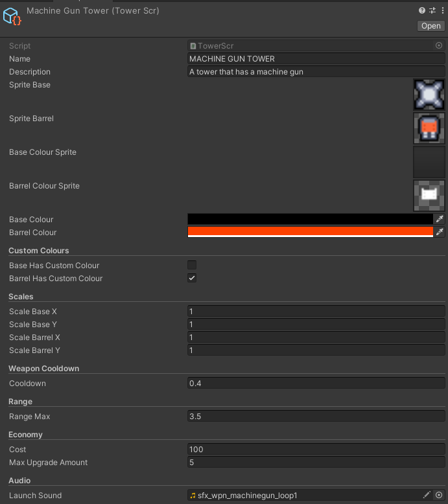Screen dimensions: 448x504
Task: Select the Sprite Barrel thumbnail
Action: click(x=429, y=128)
